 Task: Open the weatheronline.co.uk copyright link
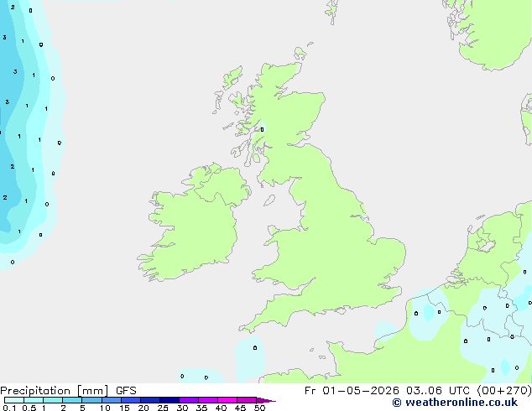coord(455,403)
